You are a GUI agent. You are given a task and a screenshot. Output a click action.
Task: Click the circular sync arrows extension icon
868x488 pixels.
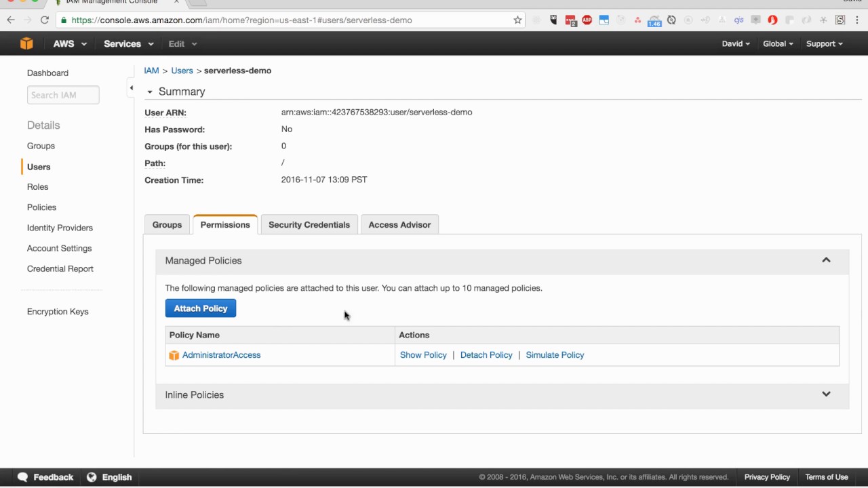tap(671, 20)
